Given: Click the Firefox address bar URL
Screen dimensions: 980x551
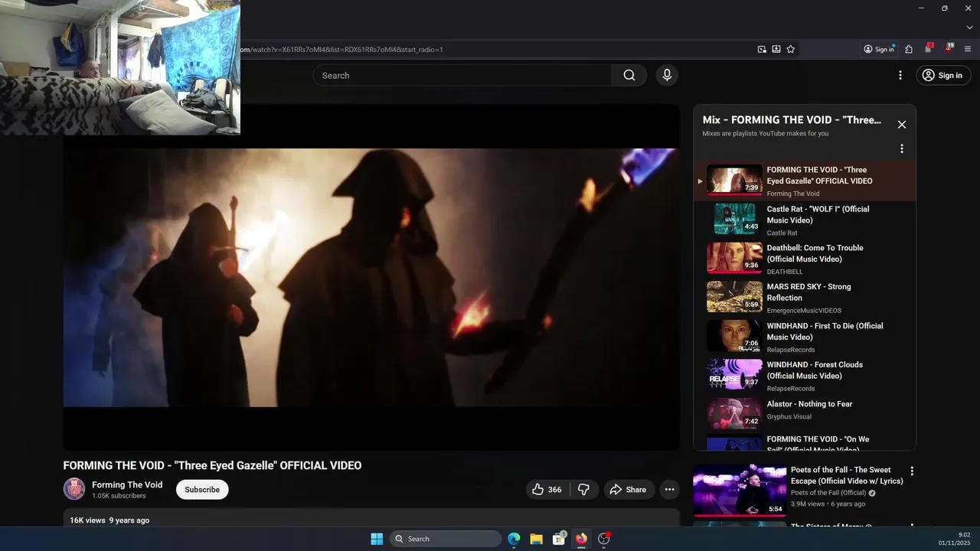Looking at the screenshot, I should pos(341,49).
